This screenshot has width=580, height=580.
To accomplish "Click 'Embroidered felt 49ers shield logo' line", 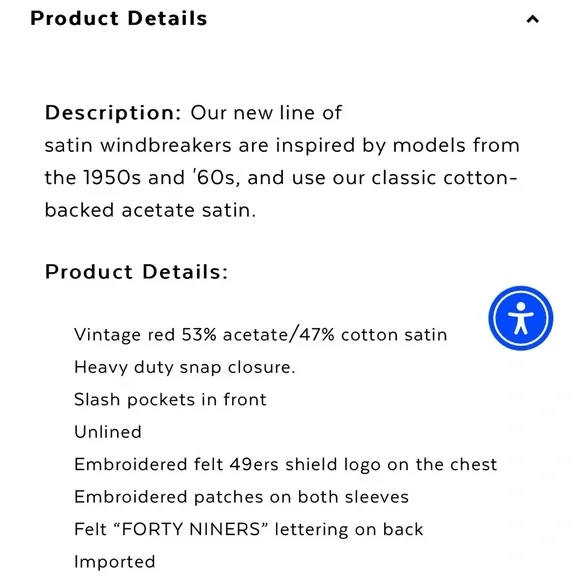I will point(286,465).
